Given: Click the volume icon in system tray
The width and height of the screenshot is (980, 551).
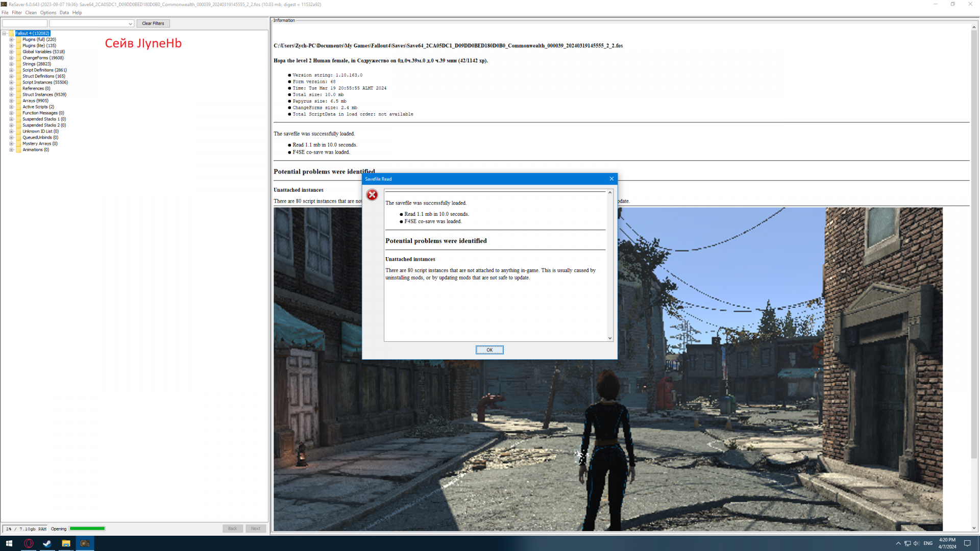Looking at the screenshot, I should coord(916,543).
